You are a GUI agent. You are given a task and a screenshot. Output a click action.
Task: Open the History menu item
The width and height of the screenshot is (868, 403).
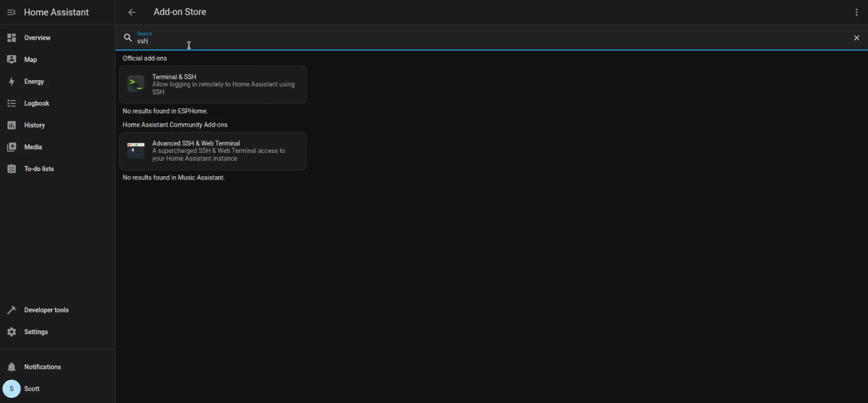[57, 125]
